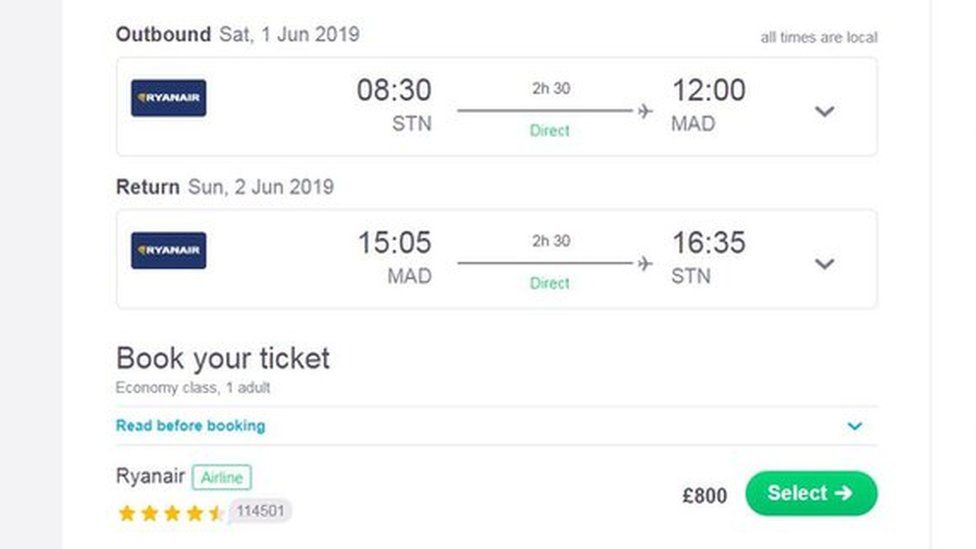The width and height of the screenshot is (976, 549).
Task: Click the star rating for Ryanair
Action: (x=171, y=513)
